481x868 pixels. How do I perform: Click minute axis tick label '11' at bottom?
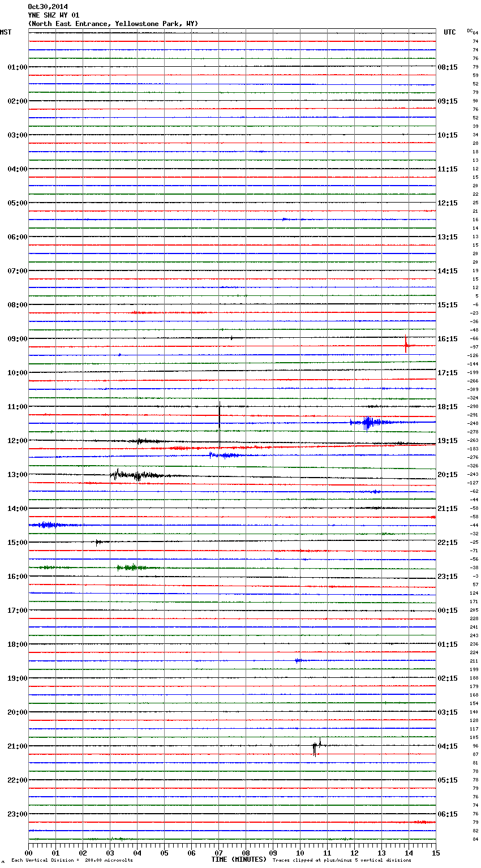tap(327, 853)
